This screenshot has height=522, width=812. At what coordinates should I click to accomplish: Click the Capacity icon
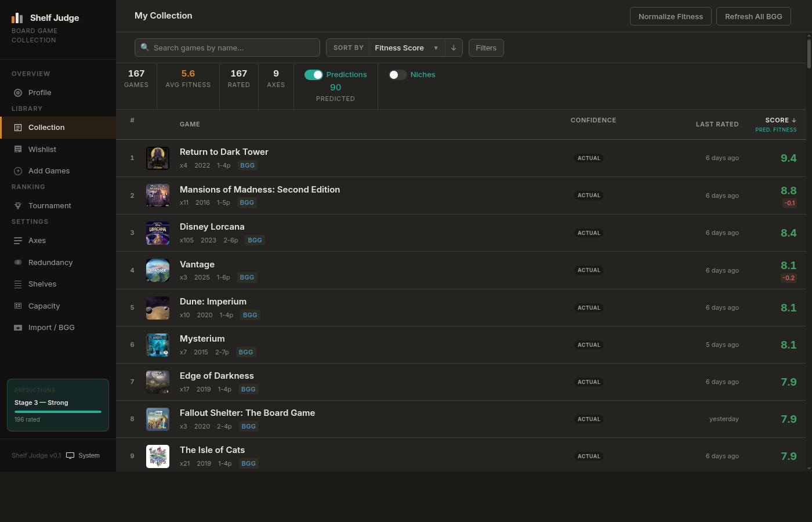[18, 306]
